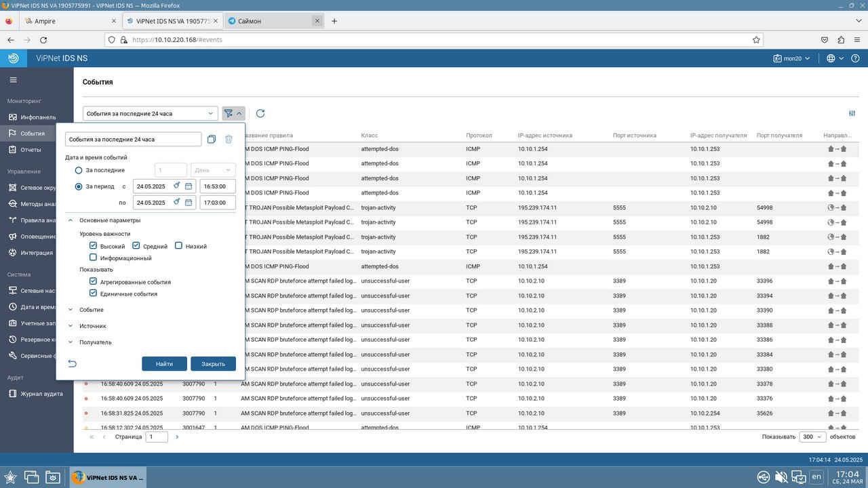Copy the filter with duplicate icon
Viewport: 868px width, 488px height.
pos(212,139)
